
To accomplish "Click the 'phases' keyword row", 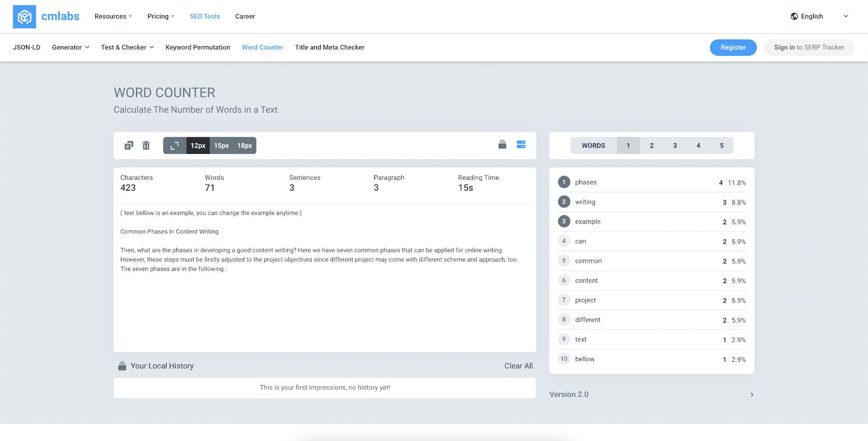I will (652, 182).
